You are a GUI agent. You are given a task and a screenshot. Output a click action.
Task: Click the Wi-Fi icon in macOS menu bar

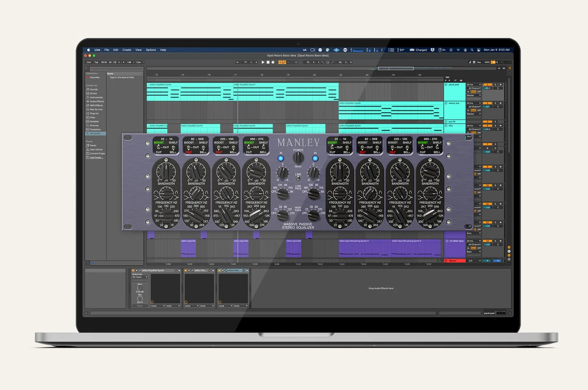458,50
